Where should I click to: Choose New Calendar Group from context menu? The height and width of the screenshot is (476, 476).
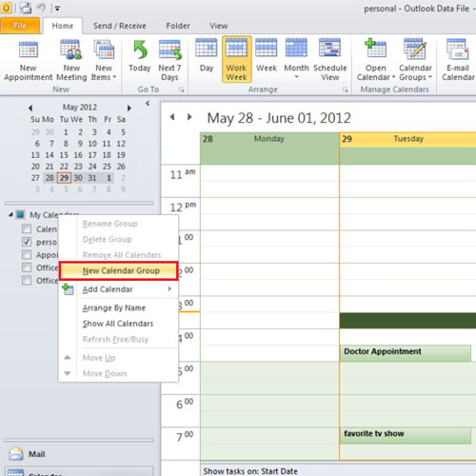tap(119, 270)
